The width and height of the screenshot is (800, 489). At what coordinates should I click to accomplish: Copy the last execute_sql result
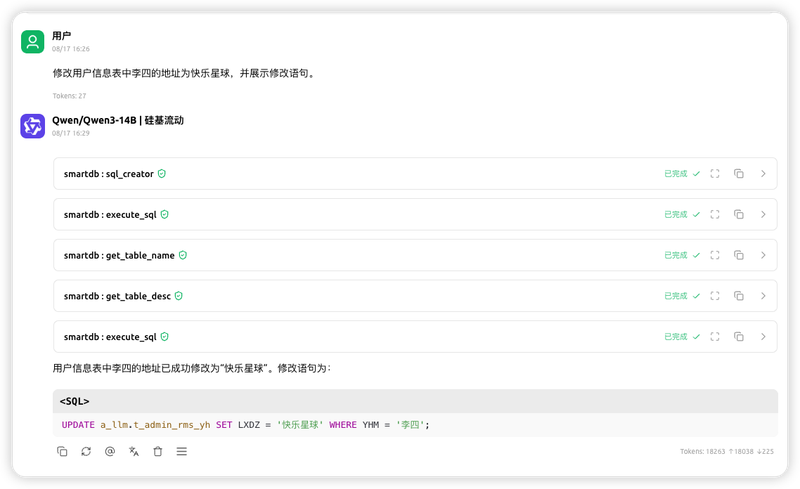click(739, 337)
